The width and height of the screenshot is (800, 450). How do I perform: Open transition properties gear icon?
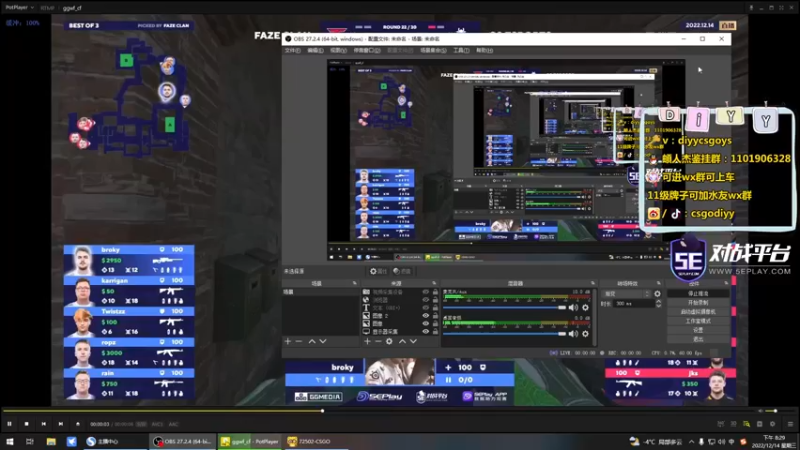coord(657,294)
